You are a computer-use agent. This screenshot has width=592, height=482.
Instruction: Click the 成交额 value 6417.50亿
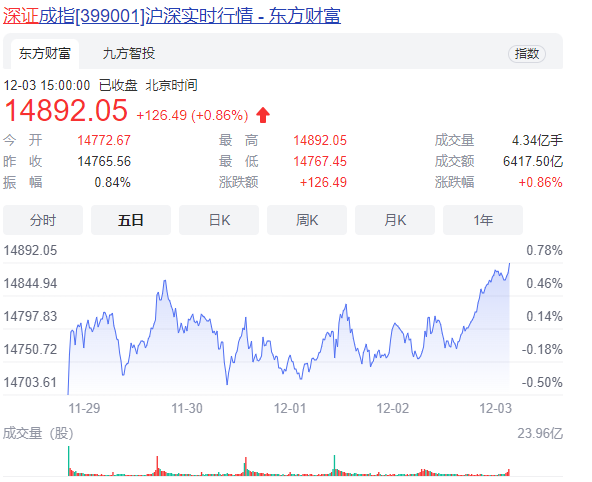(533, 162)
